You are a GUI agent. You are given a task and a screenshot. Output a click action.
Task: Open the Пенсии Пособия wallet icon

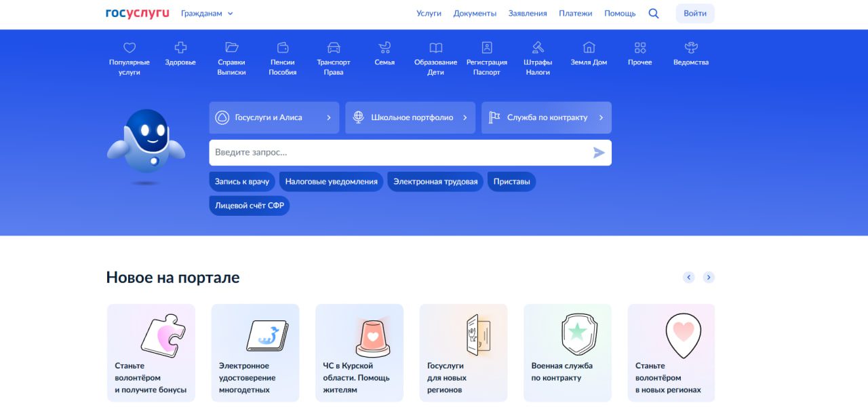283,48
